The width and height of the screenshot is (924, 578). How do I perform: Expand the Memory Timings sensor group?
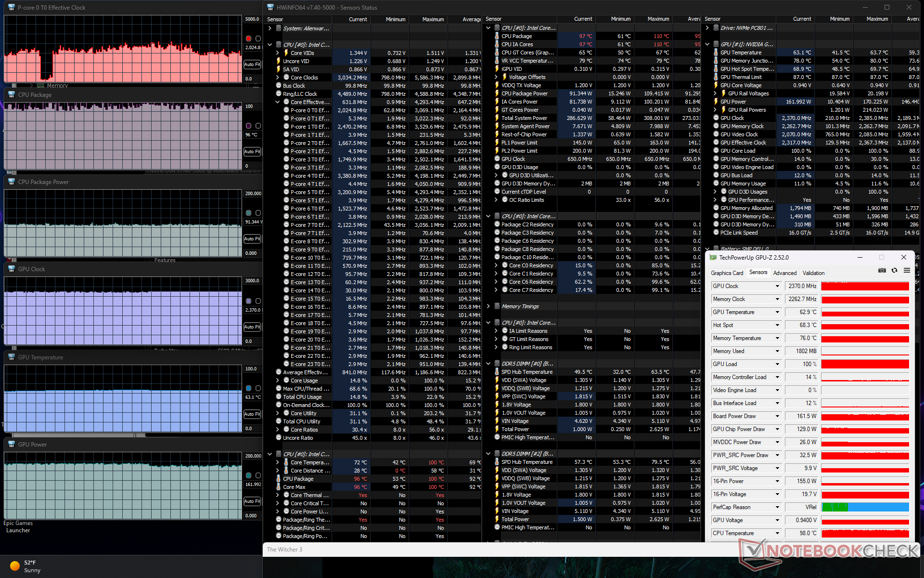(488, 306)
